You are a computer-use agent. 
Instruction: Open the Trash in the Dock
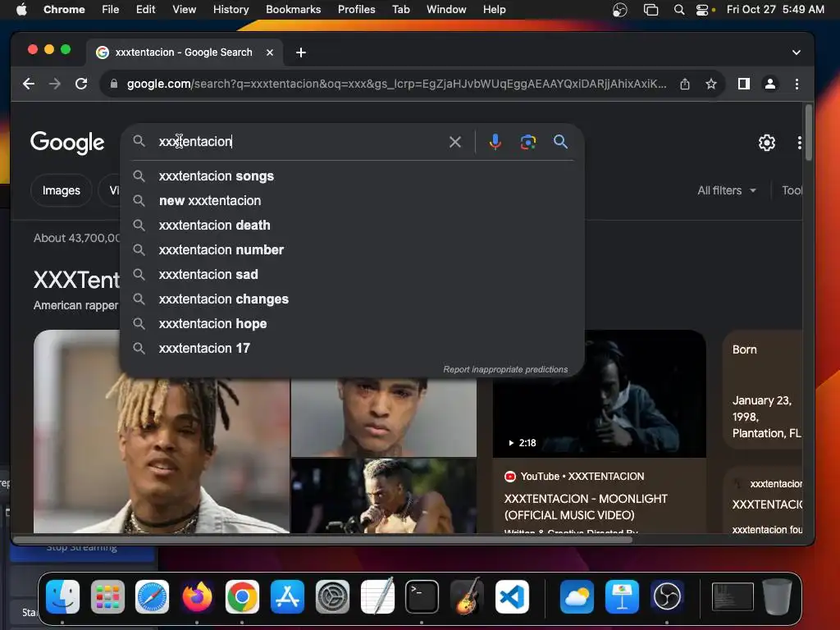tap(777, 596)
